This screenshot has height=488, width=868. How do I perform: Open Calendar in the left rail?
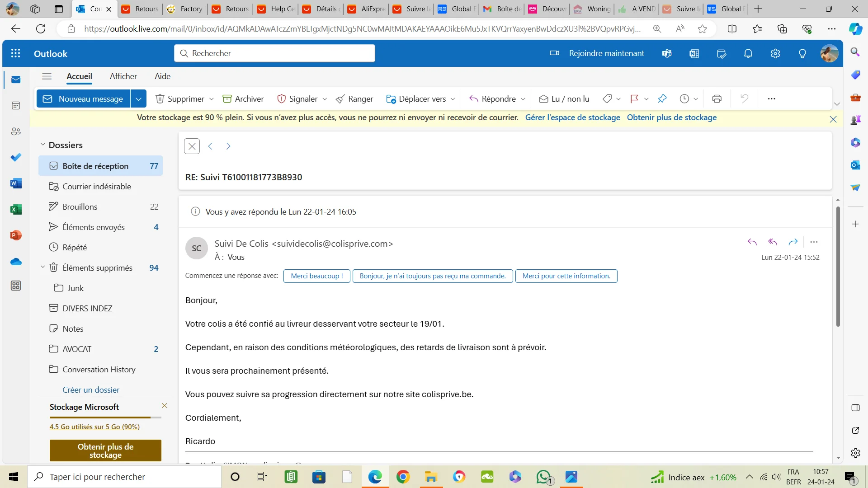16,106
